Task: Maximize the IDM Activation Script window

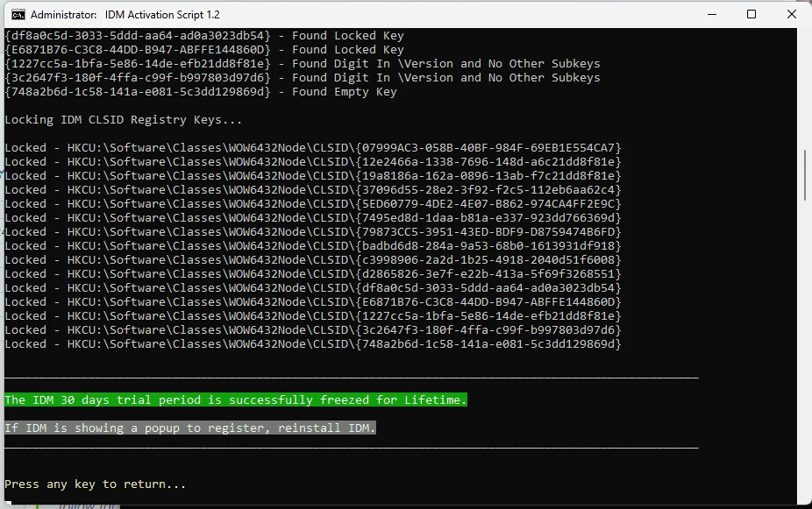Action: point(751,15)
